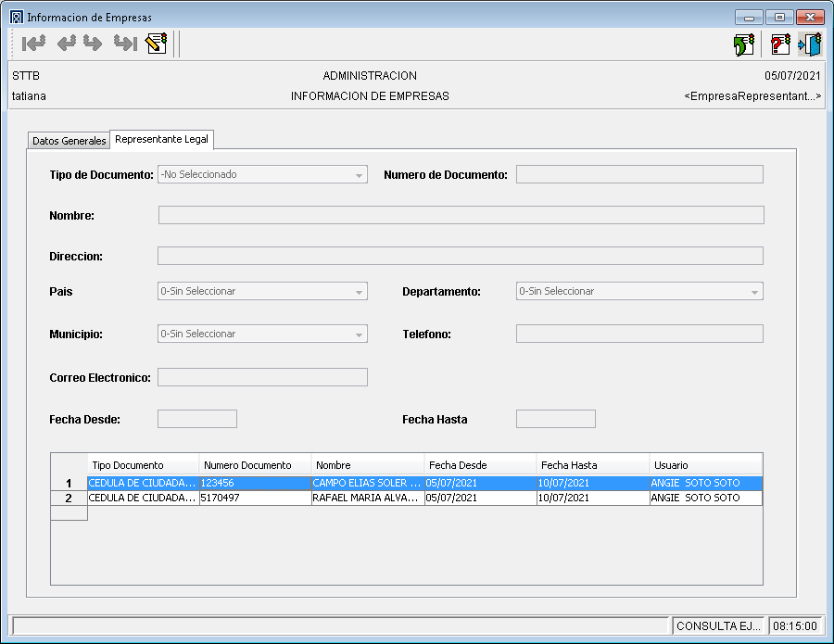This screenshot has width=834, height=644.
Task: Select row 1 header in the grid
Action: [69, 484]
